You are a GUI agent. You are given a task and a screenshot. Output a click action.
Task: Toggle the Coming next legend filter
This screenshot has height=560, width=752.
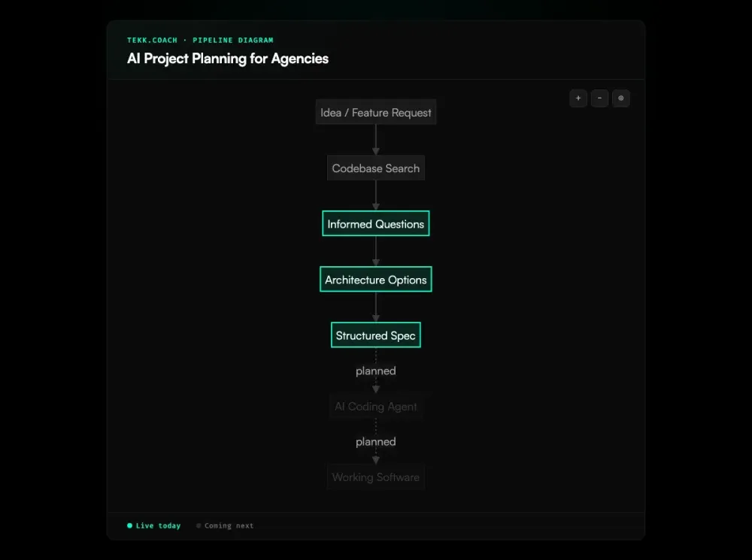tap(224, 525)
